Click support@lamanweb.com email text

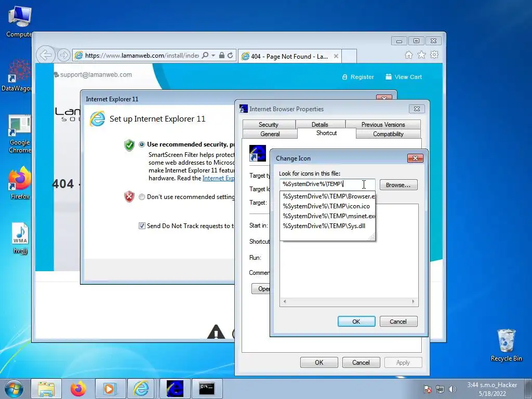click(96, 75)
